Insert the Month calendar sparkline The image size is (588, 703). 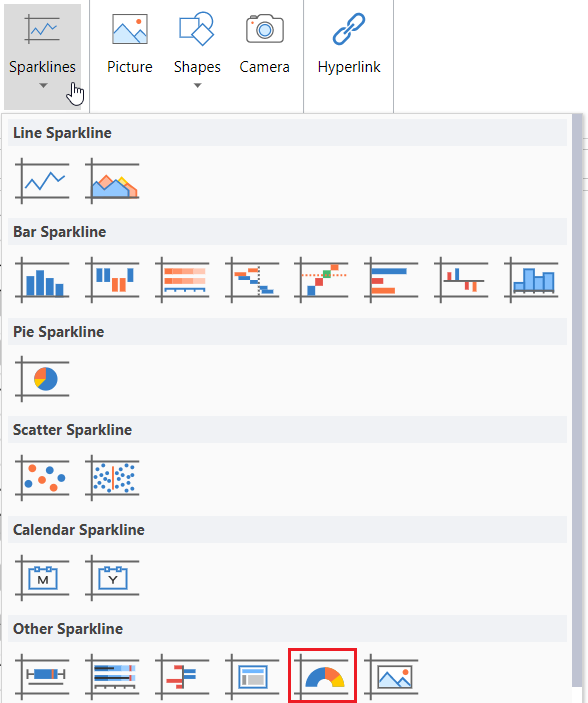point(42,578)
